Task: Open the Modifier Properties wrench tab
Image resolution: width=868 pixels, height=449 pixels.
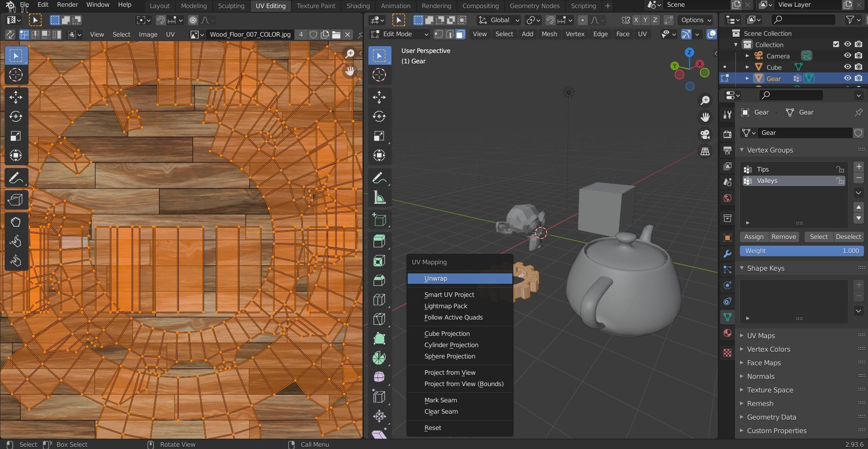Action: coord(727,254)
